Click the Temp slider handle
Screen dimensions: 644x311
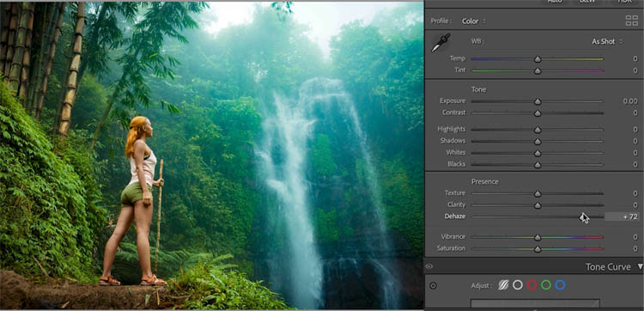[x=538, y=59]
